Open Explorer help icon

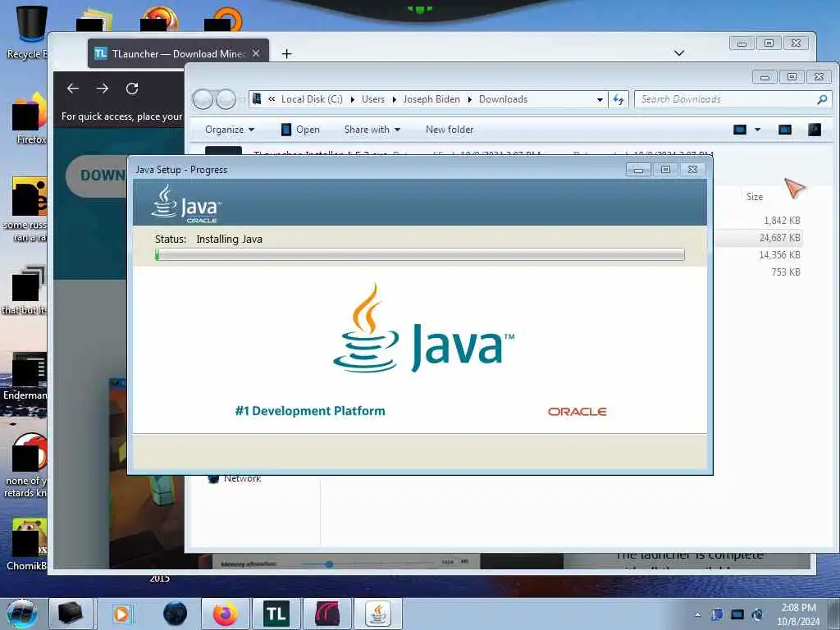[x=815, y=130]
